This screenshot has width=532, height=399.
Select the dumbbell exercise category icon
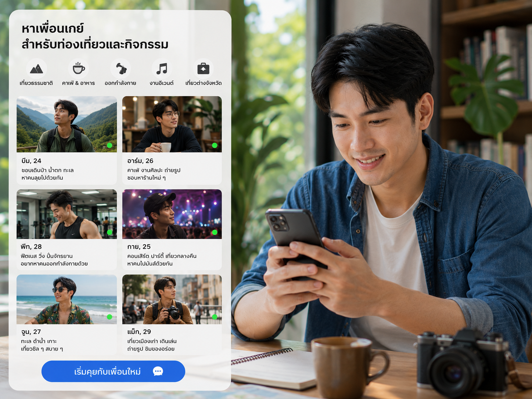pyautogui.click(x=121, y=68)
